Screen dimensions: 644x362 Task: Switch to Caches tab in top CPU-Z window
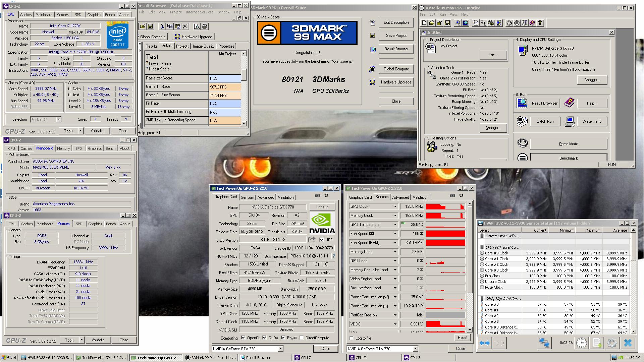click(x=25, y=15)
